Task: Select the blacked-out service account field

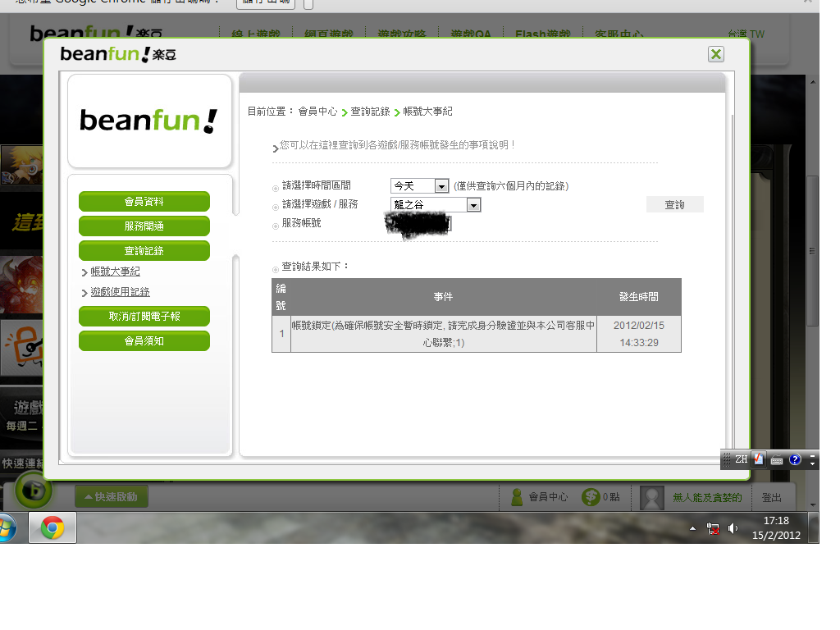Action: (x=418, y=224)
